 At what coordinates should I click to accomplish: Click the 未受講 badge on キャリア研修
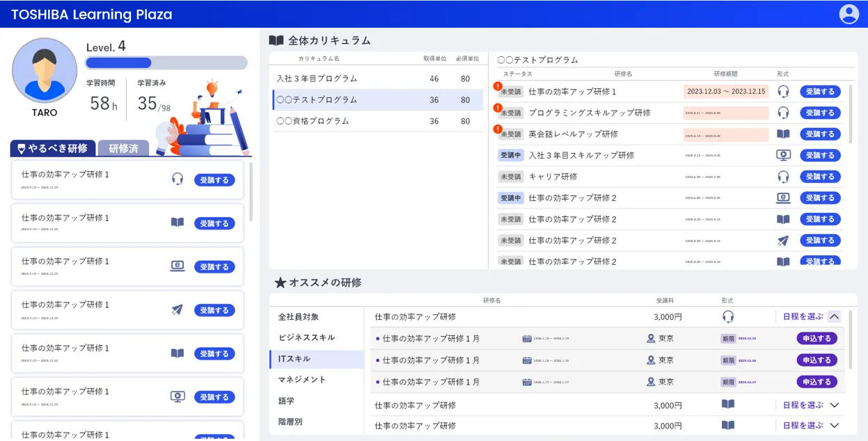click(x=510, y=177)
